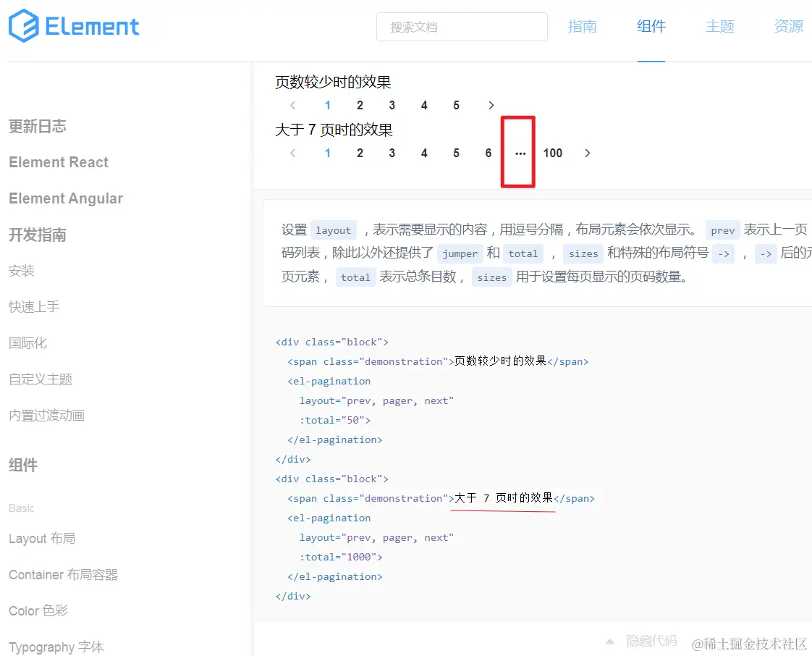Select page 3 in 页数较少 pagination
Image resolution: width=812 pixels, height=656 pixels.
(x=392, y=105)
